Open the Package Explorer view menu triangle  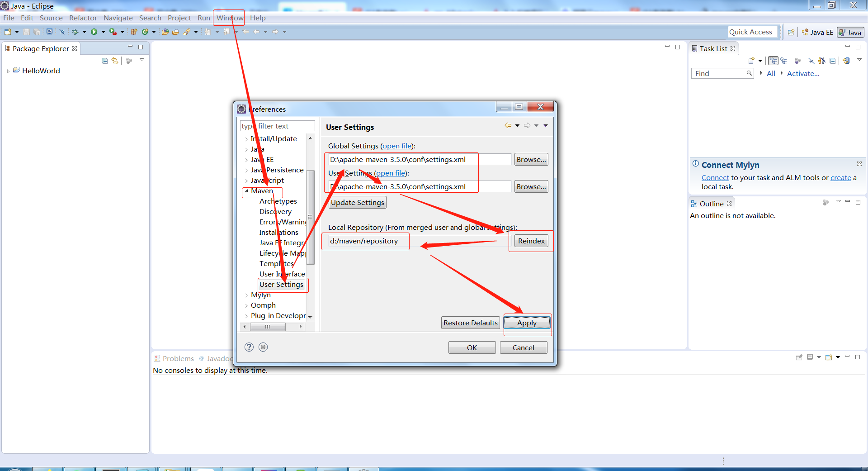tap(142, 59)
